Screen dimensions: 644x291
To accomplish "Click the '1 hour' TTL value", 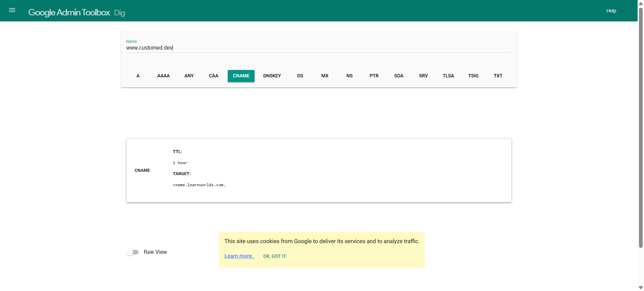I will (180, 163).
